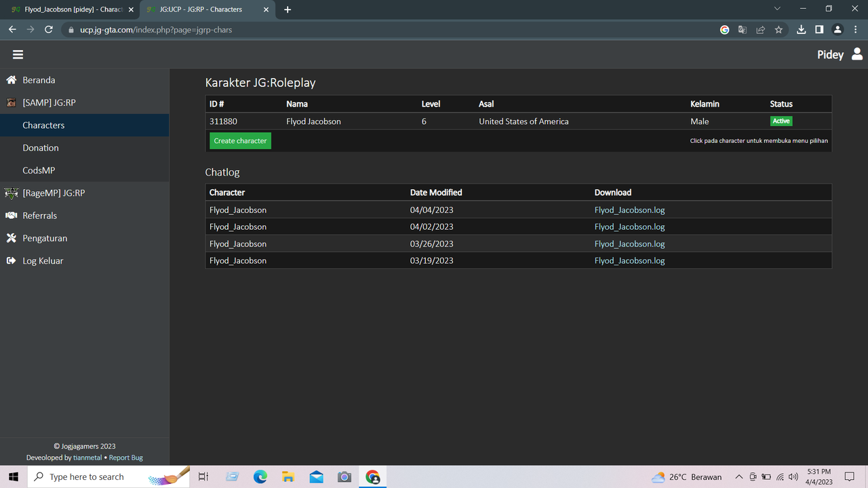Open the Donation sidebar item
Image resolution: width=868 pixels, height=488 pixels.
pos(85,148)
